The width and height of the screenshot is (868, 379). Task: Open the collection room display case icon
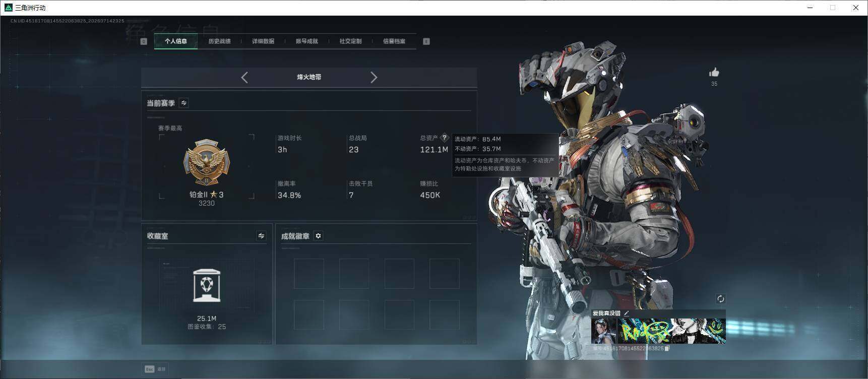click(x=207, y=285)
